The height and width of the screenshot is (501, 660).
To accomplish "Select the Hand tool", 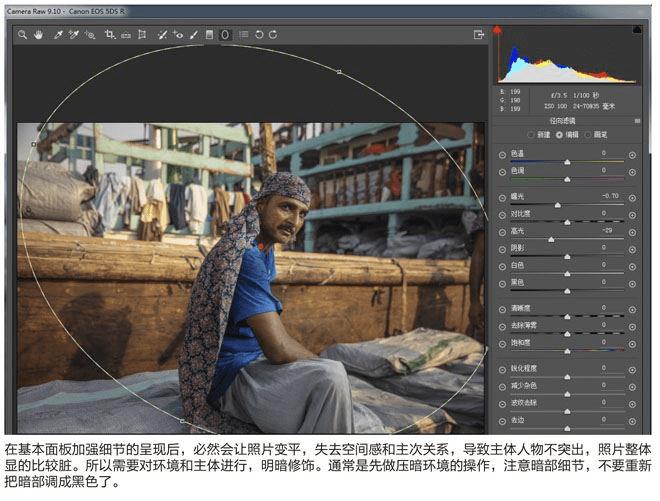I will (x=38, y=35).
